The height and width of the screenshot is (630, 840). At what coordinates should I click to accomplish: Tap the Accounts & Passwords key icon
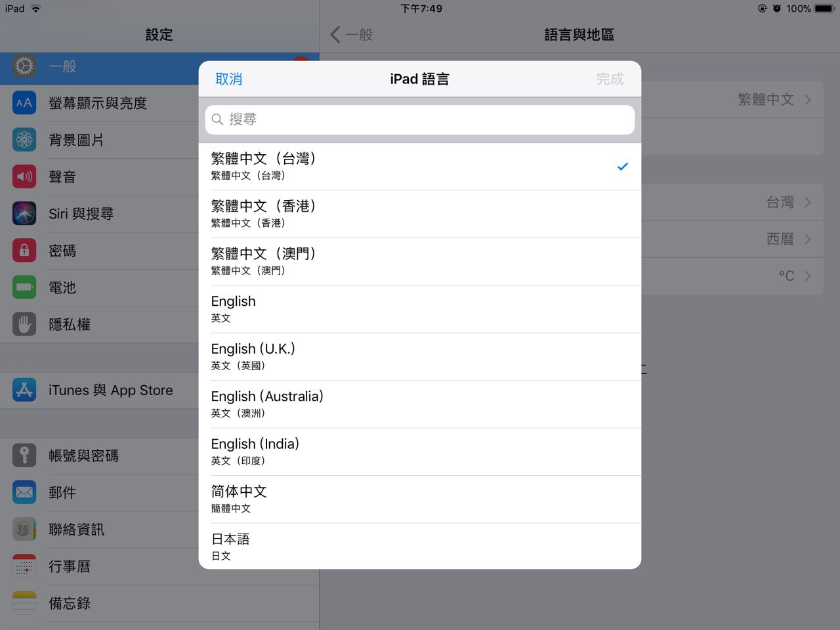24,455
